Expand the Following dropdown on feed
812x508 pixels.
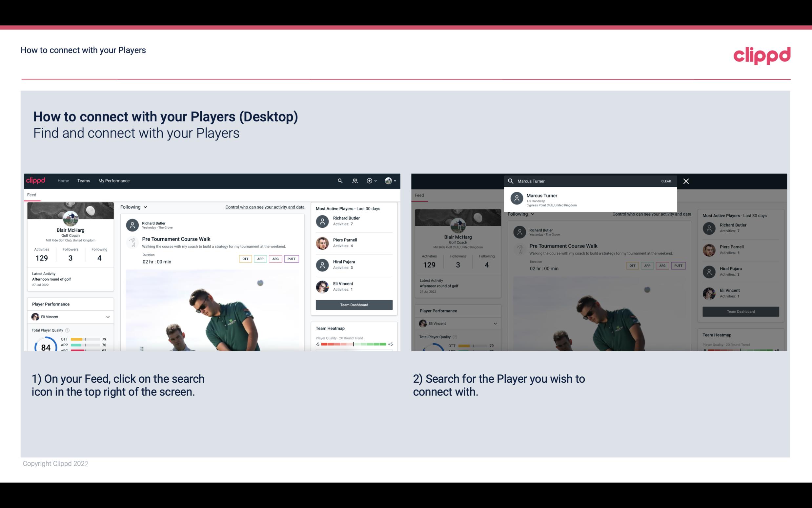coord(133,207)
